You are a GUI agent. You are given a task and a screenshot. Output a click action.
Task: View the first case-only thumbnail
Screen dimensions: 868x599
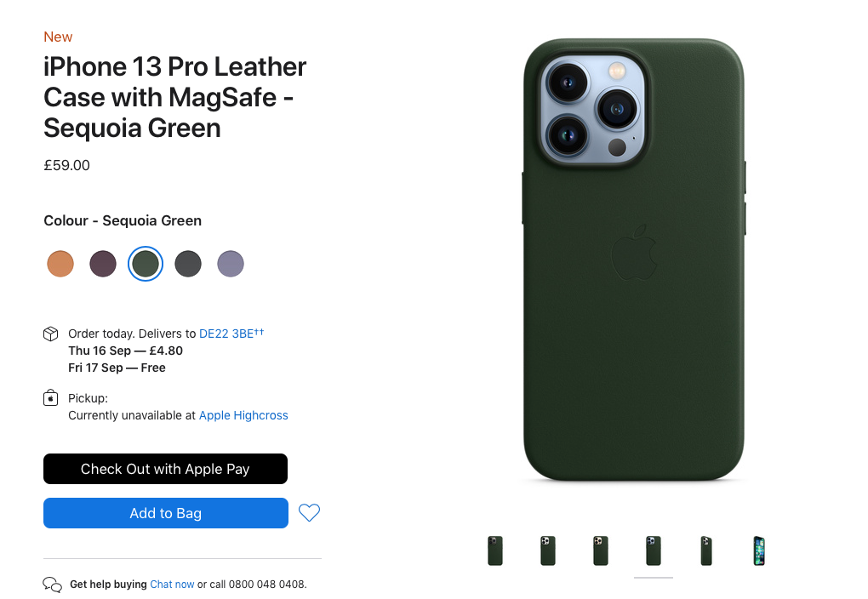pos(495,551)
